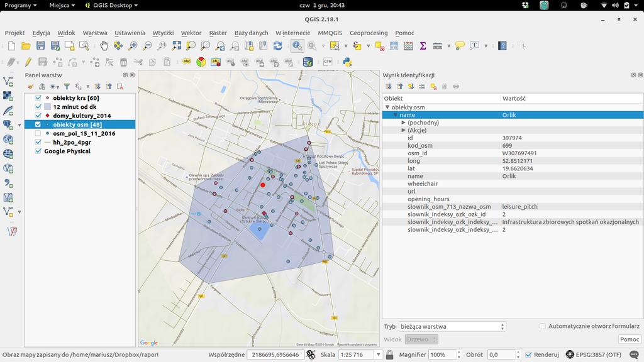Open the Projekt menu

pos(15,33)
